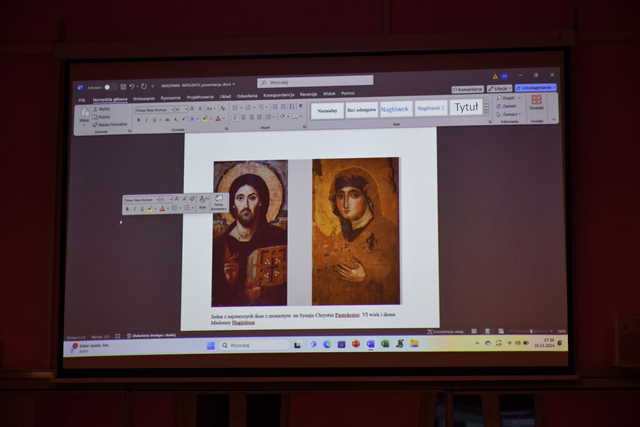The image size is (640, 427).
Task: Click the Dodatki add-ins icon
Action: pyautogui.click(x=536, y=102)
